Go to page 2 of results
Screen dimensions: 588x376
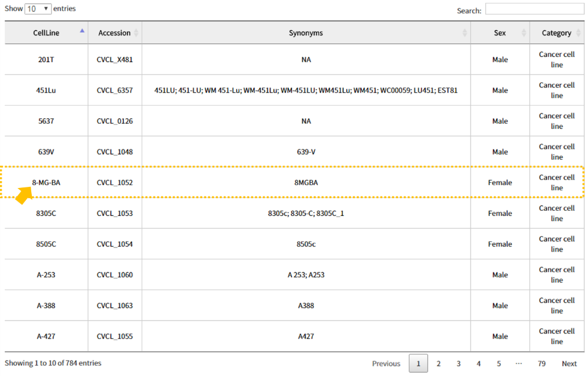438,364
